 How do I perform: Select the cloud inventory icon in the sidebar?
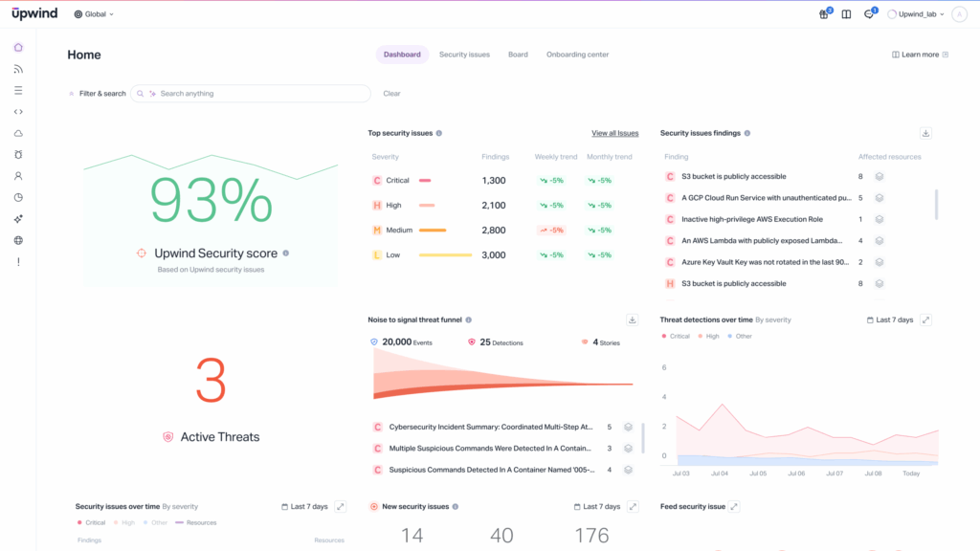coord(18,133)
